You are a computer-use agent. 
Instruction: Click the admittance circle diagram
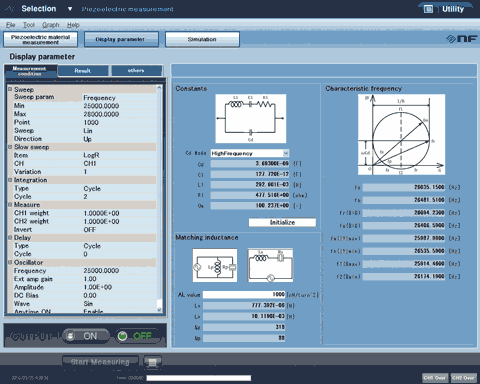point(401,134)
